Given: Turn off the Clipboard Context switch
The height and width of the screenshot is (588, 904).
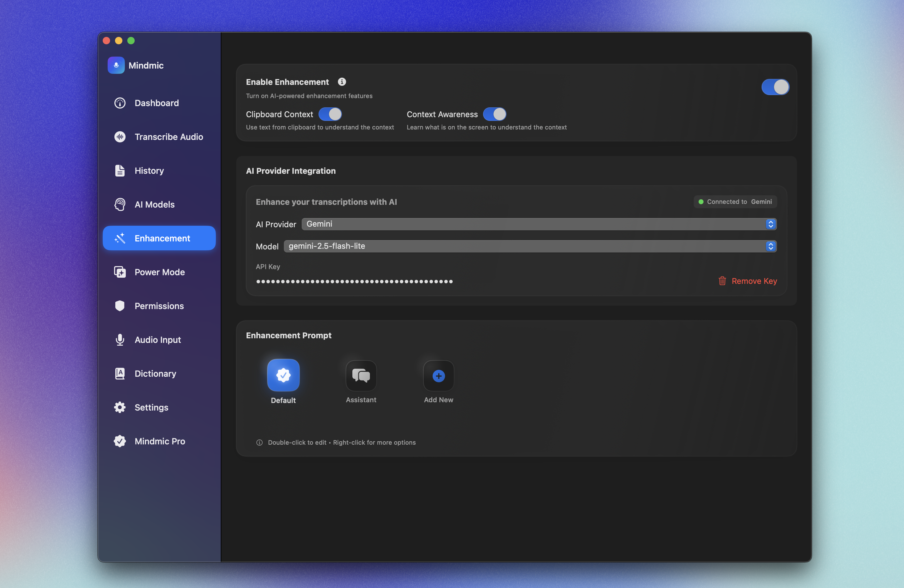Looking at the screenshot, I should click(330, 114).
